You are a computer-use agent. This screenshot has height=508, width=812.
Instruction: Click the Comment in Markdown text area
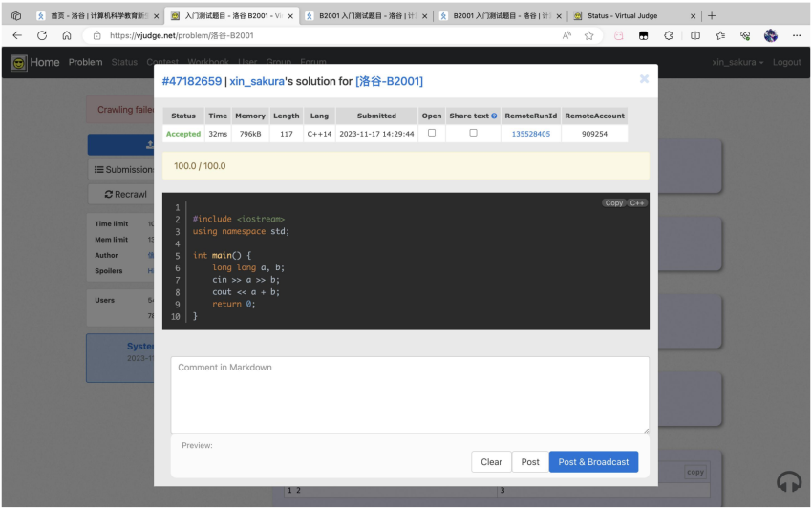click(410, 394)
